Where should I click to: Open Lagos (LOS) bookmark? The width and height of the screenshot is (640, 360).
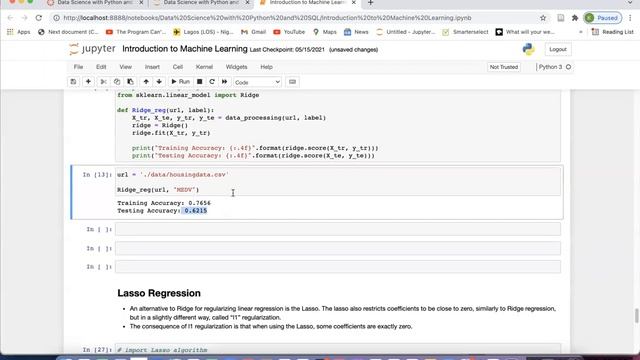[204, 32]
